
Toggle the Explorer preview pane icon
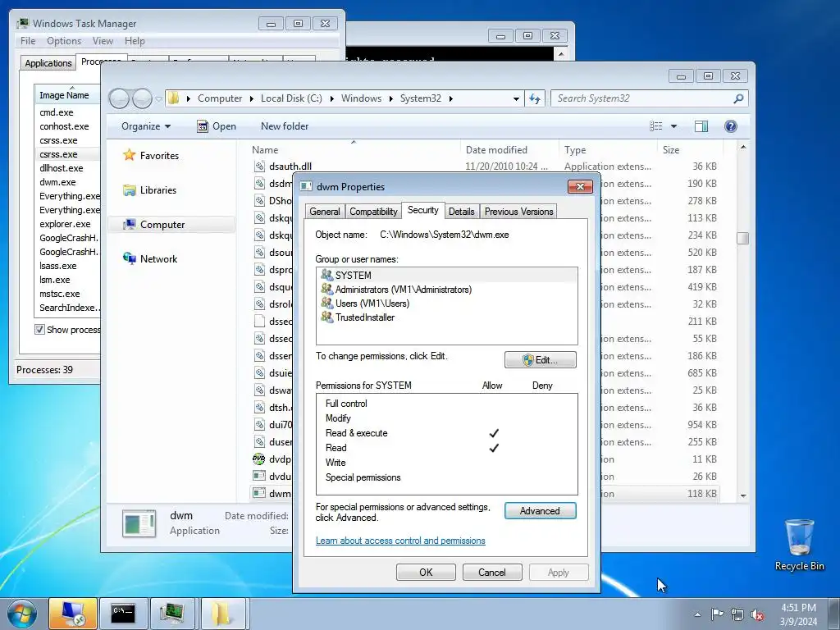pos(701,126)
